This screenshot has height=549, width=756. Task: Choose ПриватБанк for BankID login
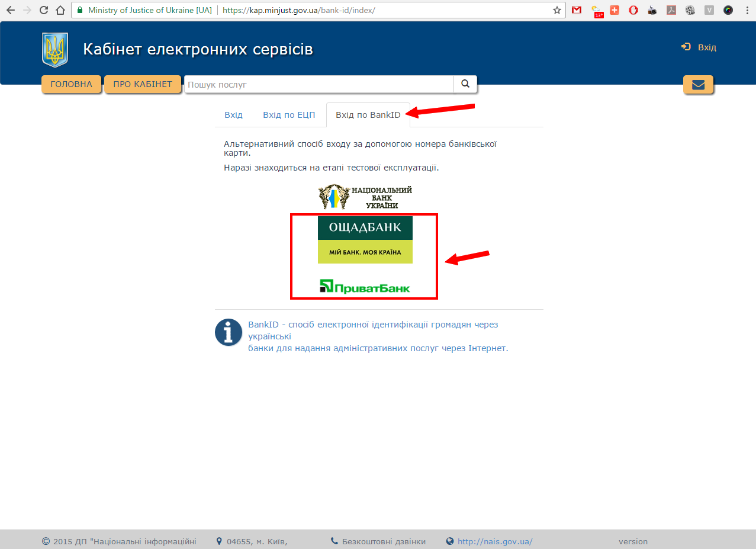tap(365, 287)
